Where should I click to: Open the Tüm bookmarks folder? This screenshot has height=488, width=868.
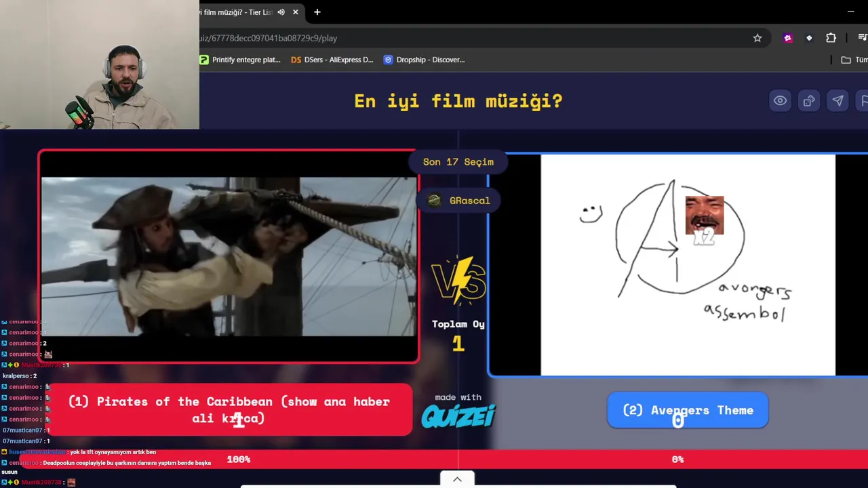854,60
